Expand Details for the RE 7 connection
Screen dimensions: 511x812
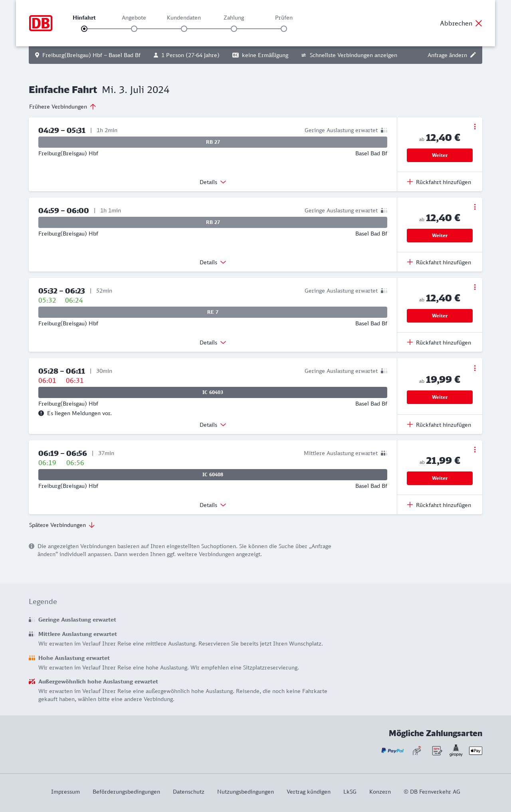tap(213, 343)
